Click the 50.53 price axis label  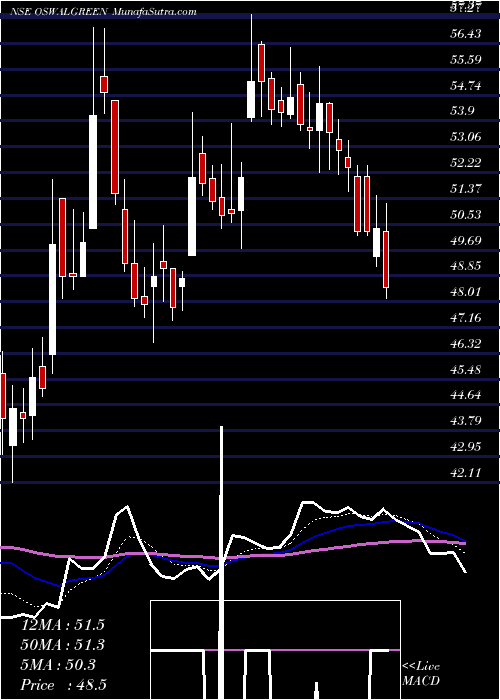click(466, 214)
